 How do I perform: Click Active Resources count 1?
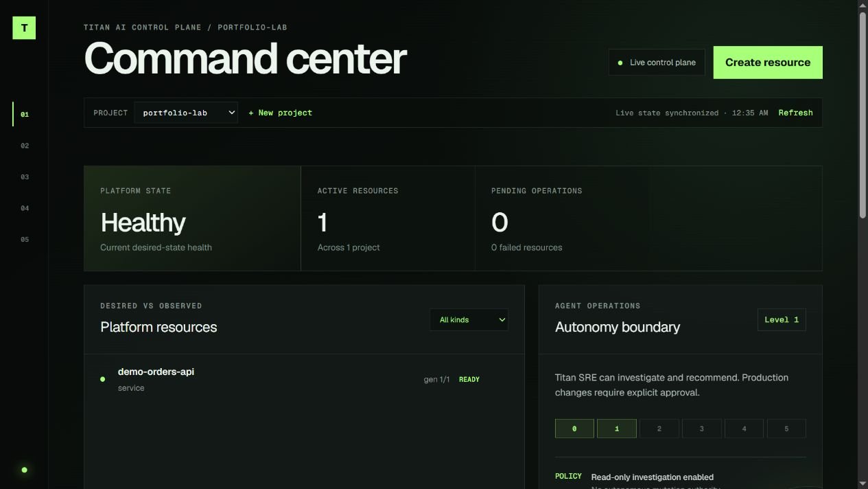click(x=322, y=223)
